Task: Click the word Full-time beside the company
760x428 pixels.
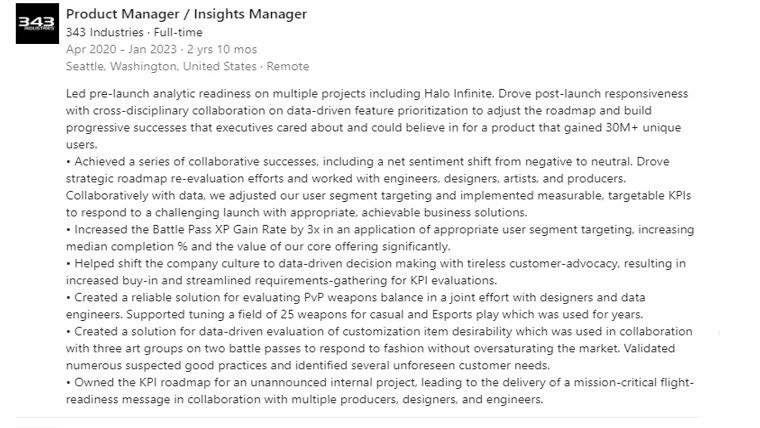Action: [x=180, y=32]
